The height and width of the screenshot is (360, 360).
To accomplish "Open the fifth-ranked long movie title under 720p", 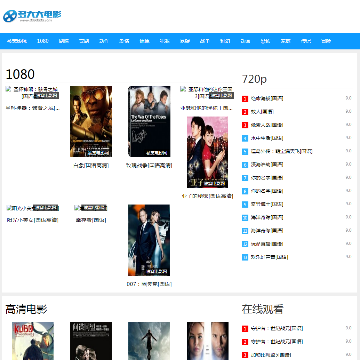I will point(282,151).
